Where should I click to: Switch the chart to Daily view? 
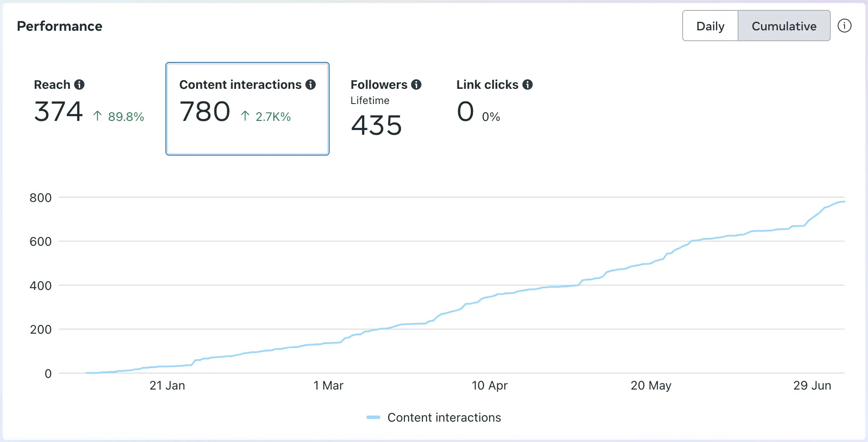710,26
